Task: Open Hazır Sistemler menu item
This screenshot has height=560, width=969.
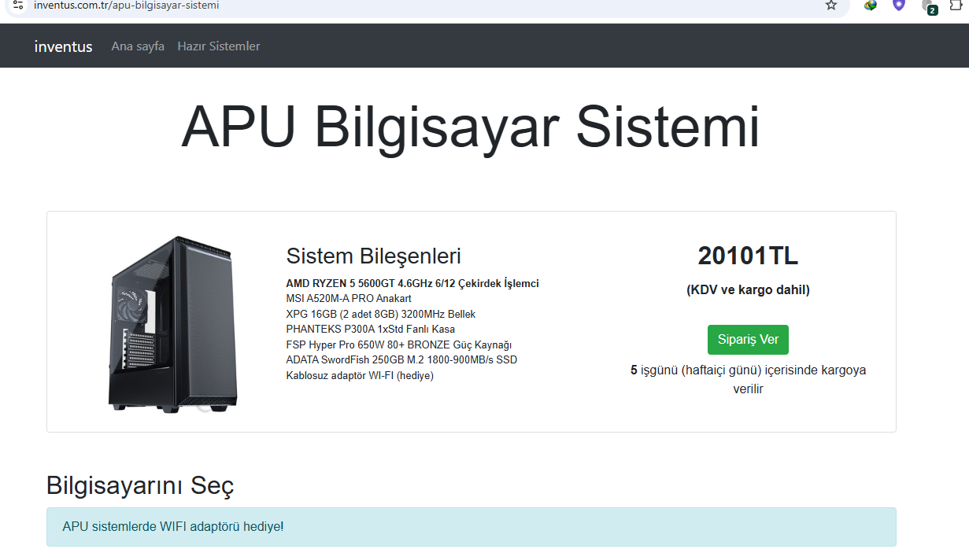Action: pos(219,46)
